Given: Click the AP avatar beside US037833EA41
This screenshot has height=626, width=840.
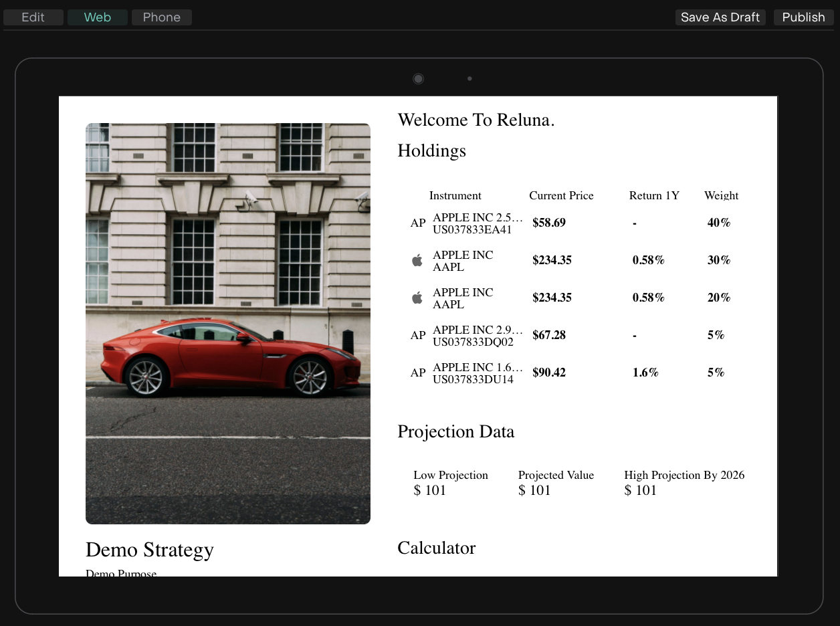Looking at the screenshot, I should (418, 223).
